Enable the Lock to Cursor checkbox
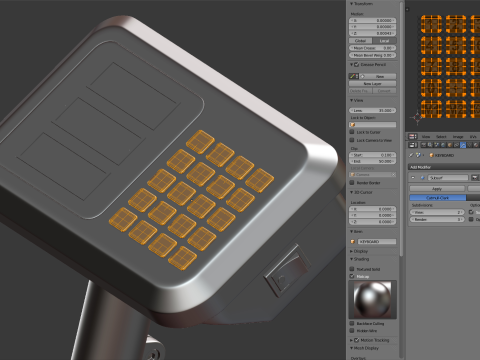The image size is (480, 360). pyautogui.click(x=352, y=132)
